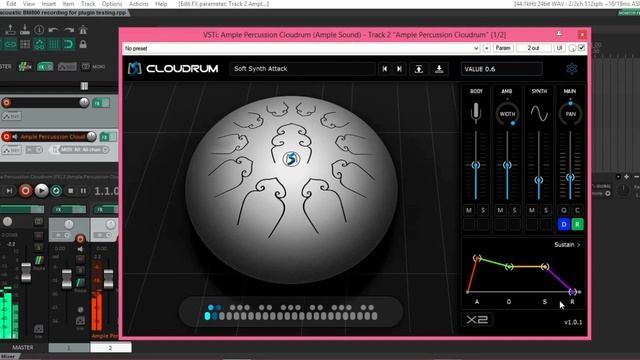This screenshot has width=640, height=360.
Task: Open the Help menu
Action: [161, 4]
